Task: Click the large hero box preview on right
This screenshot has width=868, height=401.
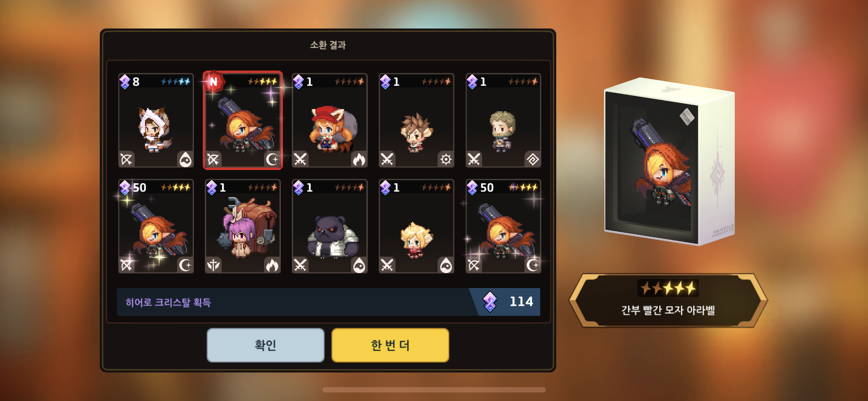Action: [669, 161]
